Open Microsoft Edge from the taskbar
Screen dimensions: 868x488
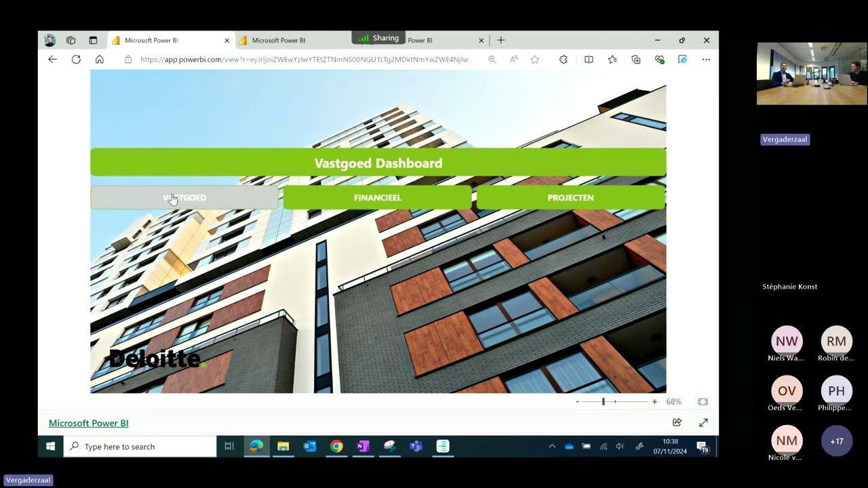coord(256,446)
